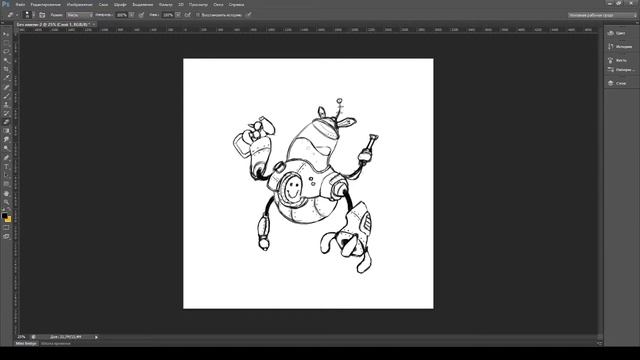Image resolution: width=640 pixels, height=360 pixels.
Task: Open the Изображение menu
Action: click(x=80, y=4)
